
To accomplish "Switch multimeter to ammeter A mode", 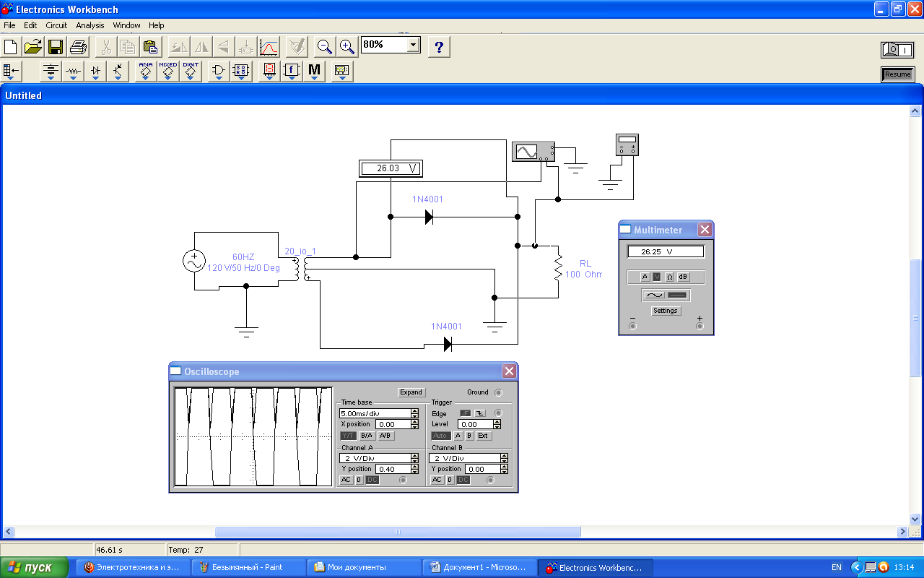I will [645, 277].
